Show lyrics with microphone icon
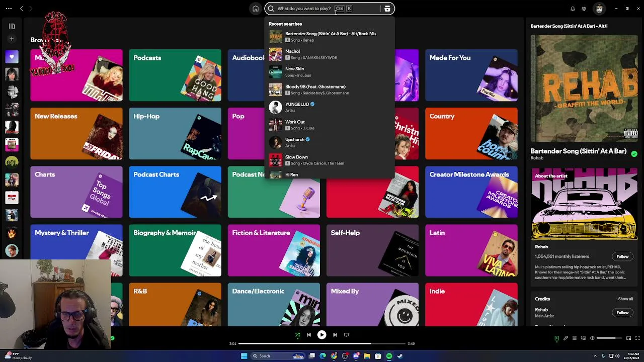This screenshot has height=362, width=644. point(566,338)
